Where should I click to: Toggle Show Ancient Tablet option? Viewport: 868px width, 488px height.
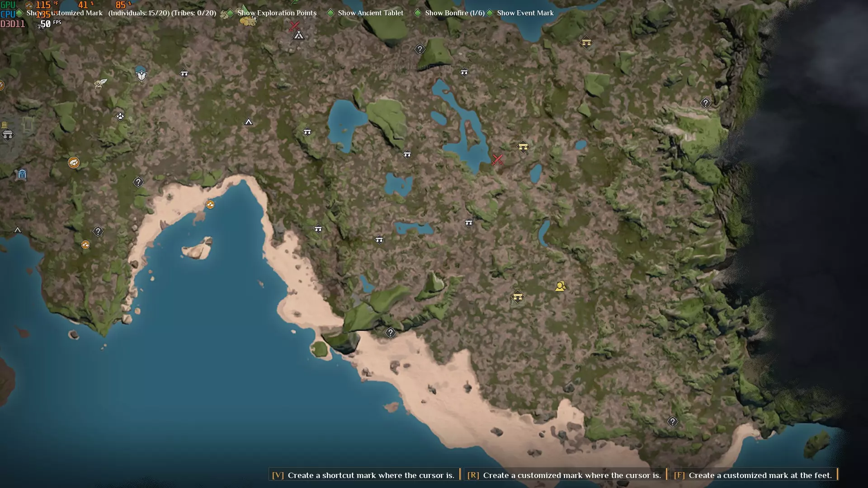coord(331,13)
